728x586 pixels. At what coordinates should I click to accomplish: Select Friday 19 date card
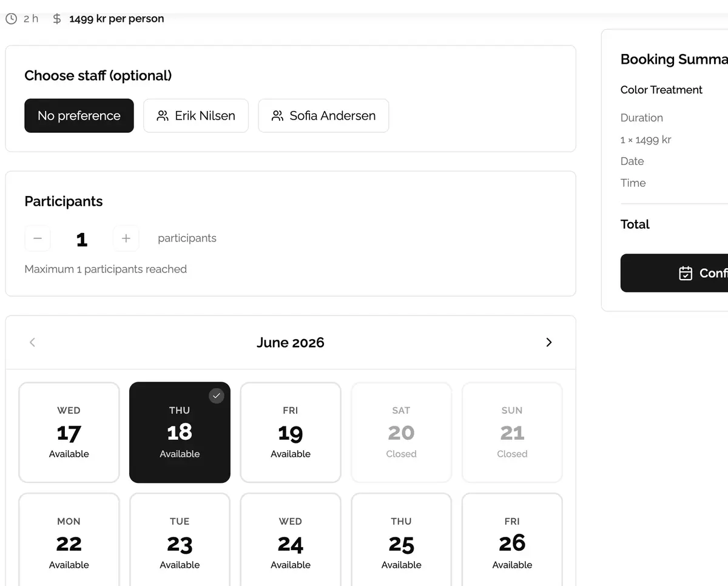[x=291, y=433]
